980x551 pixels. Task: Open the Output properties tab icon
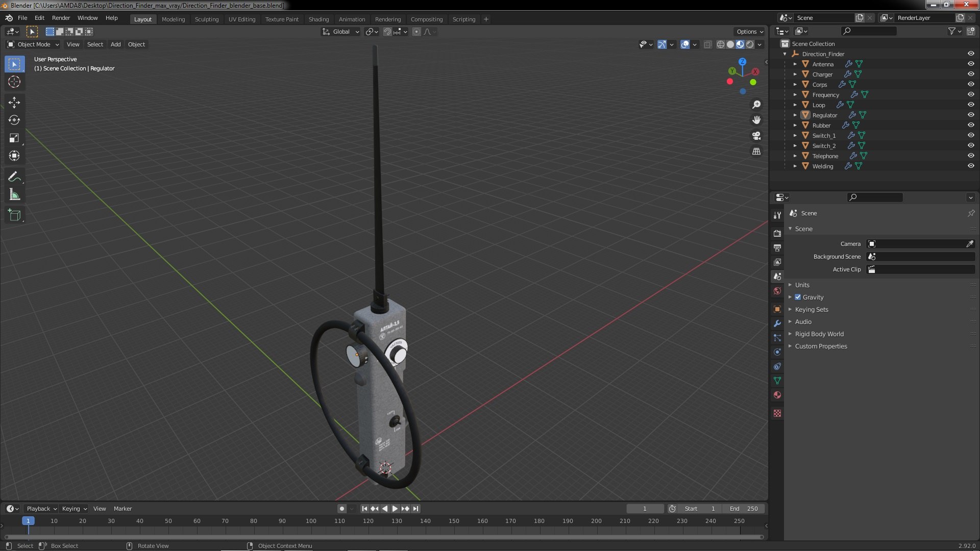(x=777, y=247)
